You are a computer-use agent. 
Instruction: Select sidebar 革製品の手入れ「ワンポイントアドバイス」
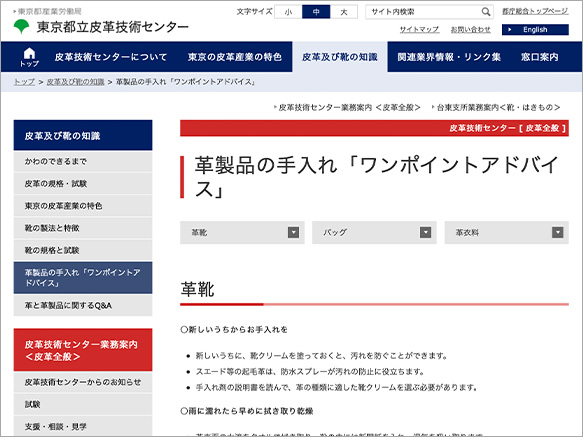pos(83,278)
